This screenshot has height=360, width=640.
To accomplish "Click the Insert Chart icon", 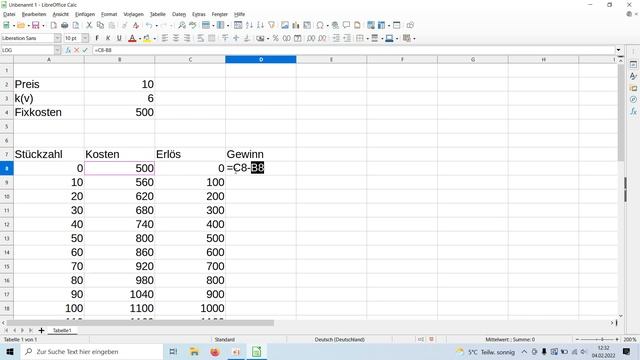I will pos(296,25).
